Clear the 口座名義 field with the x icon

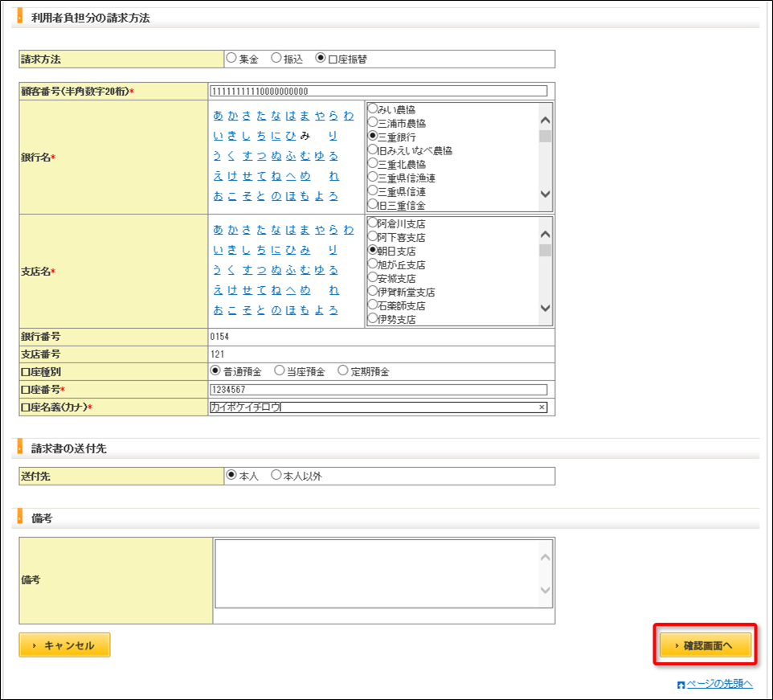(x=542, y=407)
